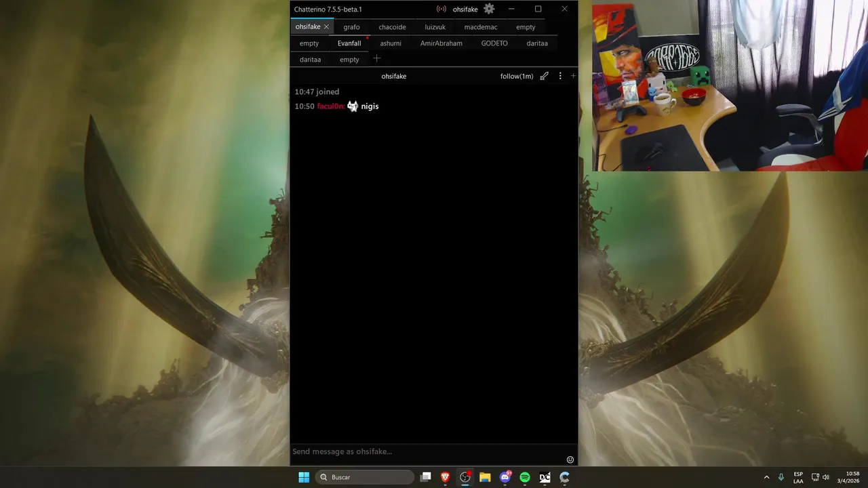Open the follow(1m) chat mode menu
Viewport: 868px width, 488px height.
[x=517, y=76]
